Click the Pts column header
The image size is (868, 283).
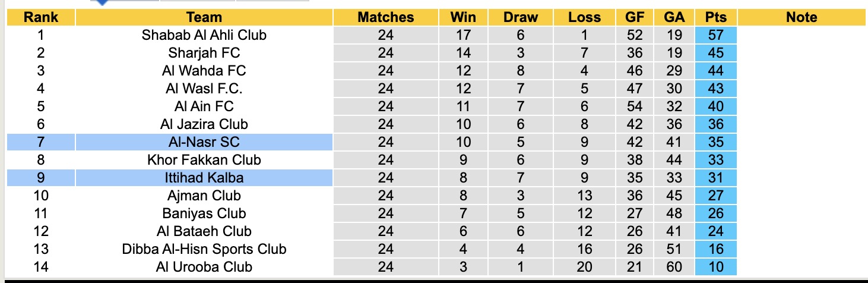[x=715, y=17]
